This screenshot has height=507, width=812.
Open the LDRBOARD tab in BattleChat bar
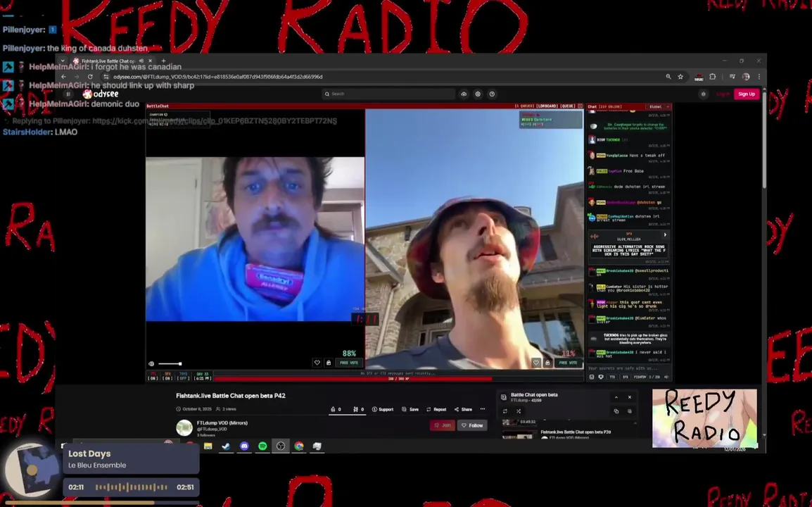pos(547,106)
